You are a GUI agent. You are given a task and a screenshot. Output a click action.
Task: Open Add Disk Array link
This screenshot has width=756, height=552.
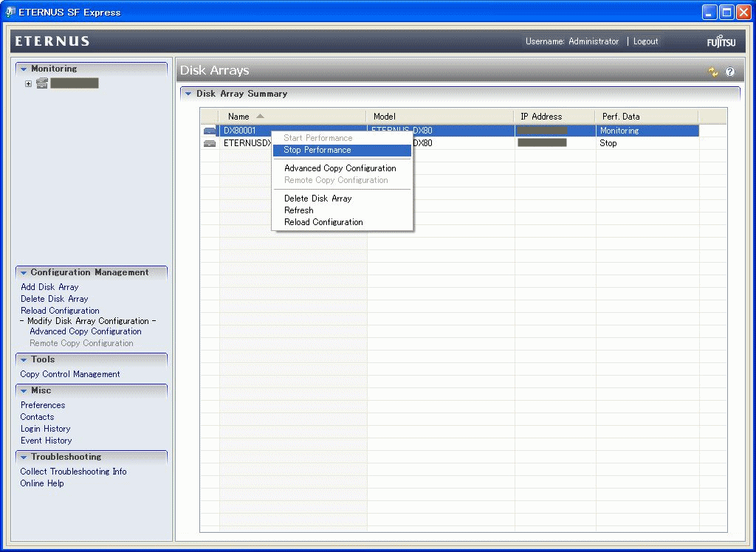[x=49, y=287]
